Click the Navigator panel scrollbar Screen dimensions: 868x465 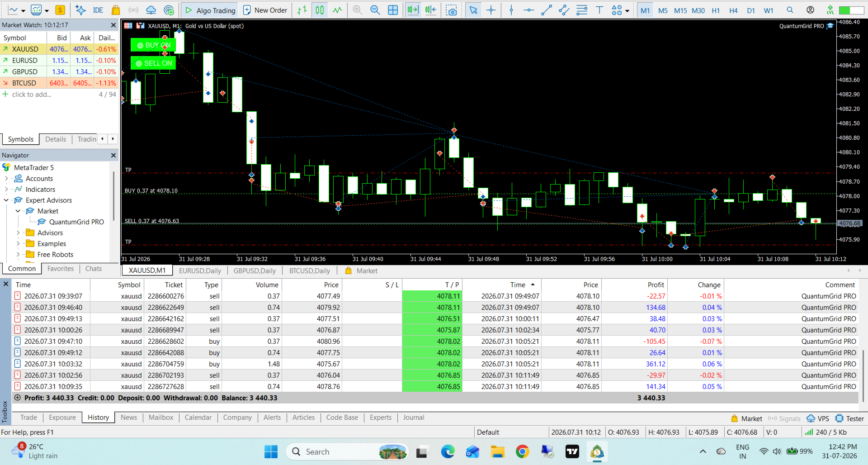click(113, 197)
